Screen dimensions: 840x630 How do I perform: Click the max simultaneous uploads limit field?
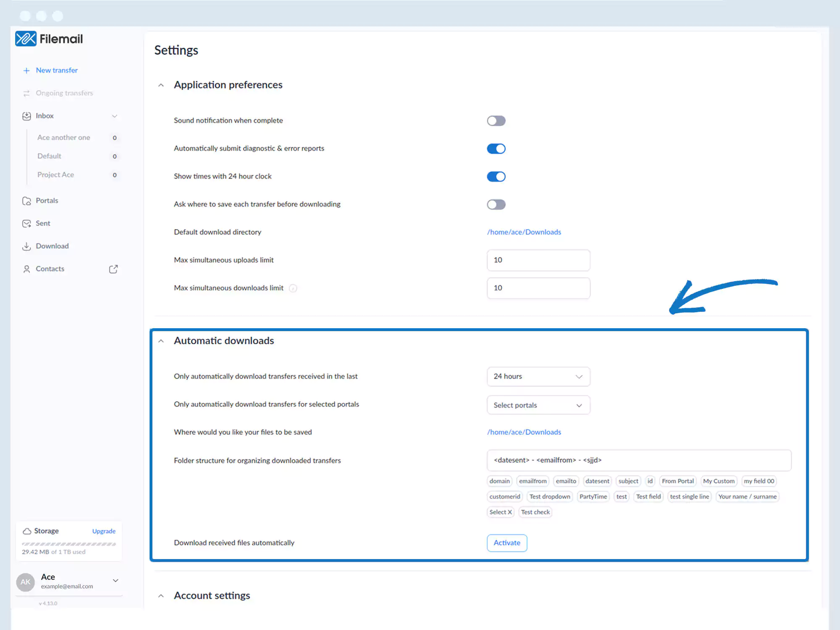coord(538,260)
